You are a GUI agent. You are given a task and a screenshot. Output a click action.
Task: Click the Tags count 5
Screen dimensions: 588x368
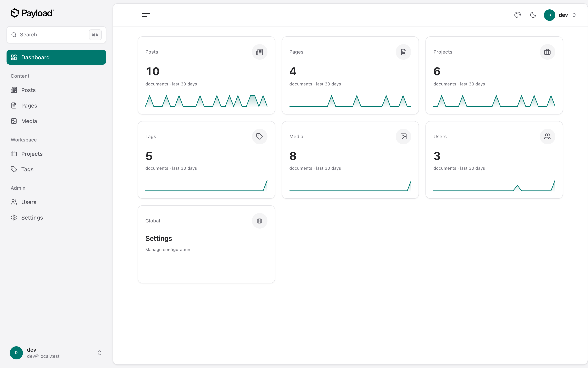(x=149, y=156)
